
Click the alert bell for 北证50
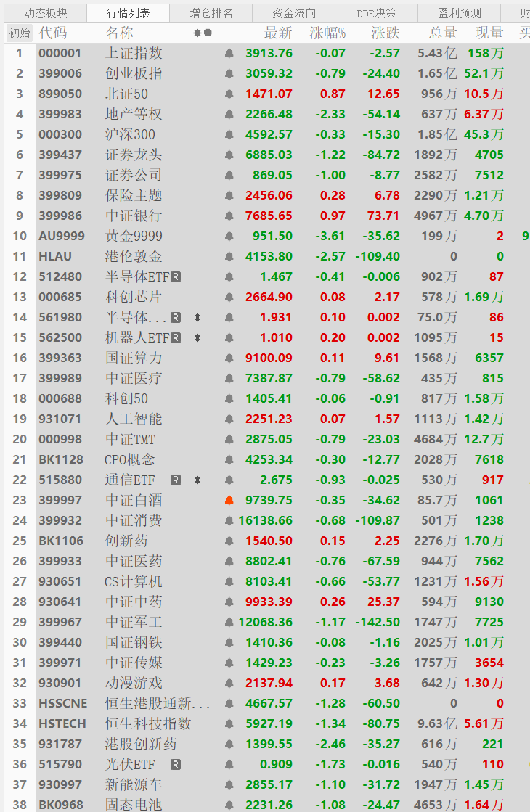click(229, 94)
